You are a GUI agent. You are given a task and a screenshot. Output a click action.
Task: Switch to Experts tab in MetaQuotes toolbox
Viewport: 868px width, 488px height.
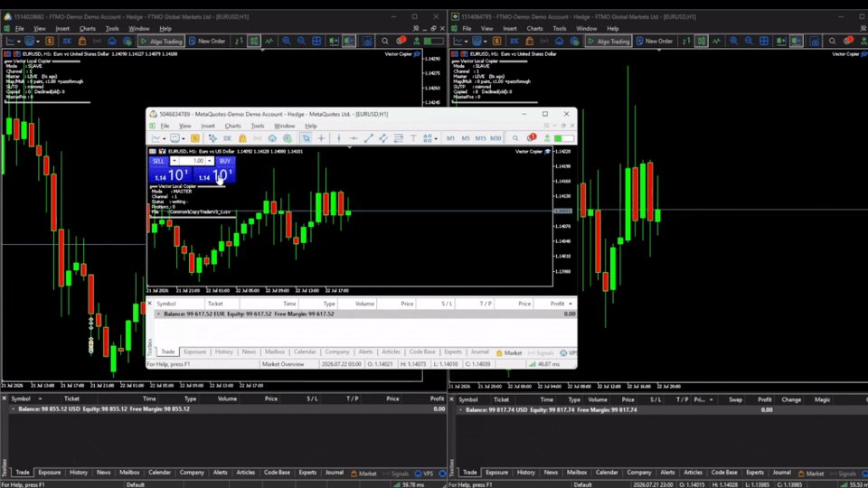coord(453,352)
